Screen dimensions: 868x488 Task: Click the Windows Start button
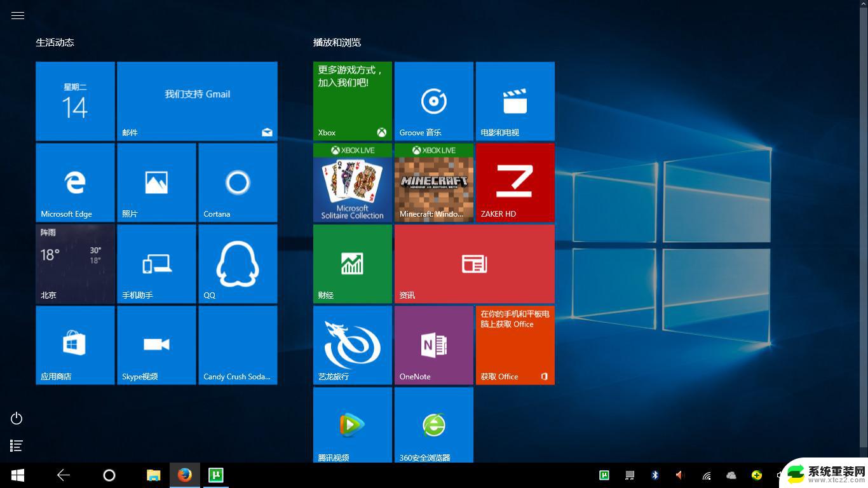[18, 475]
